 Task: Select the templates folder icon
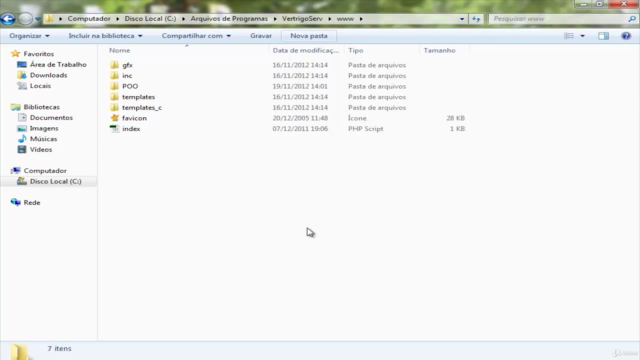click(x=115, y=97)
